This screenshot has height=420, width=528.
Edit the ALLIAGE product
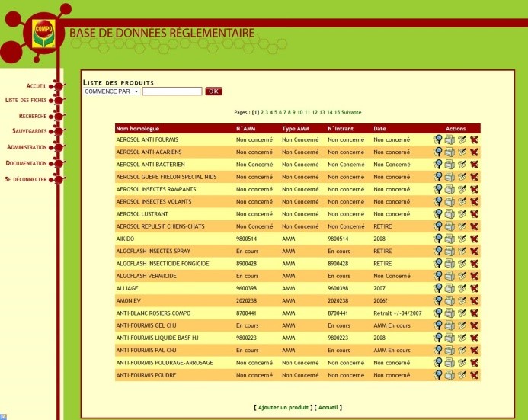click(462, 288)
